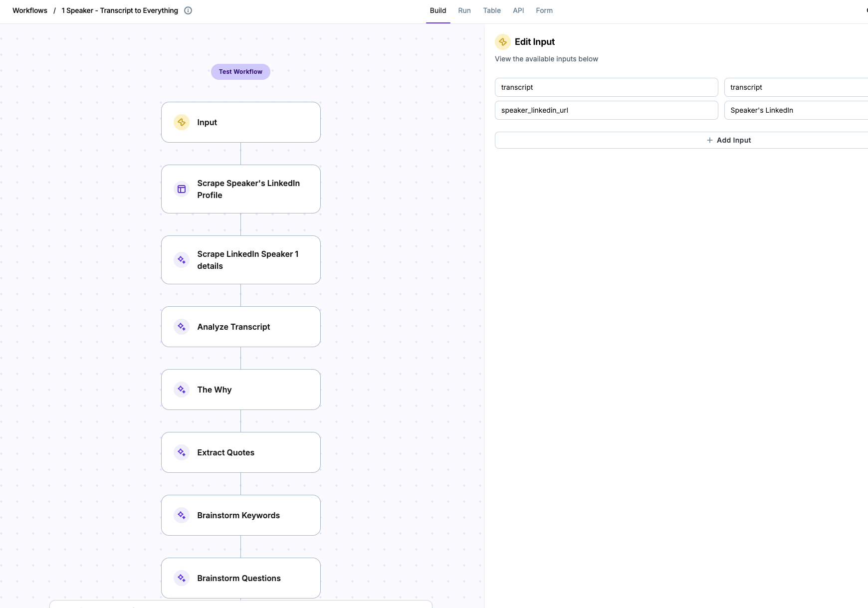Switch to the Run tab
The width and height of the screenshot is (868, 608).
[x=464, y=10]
